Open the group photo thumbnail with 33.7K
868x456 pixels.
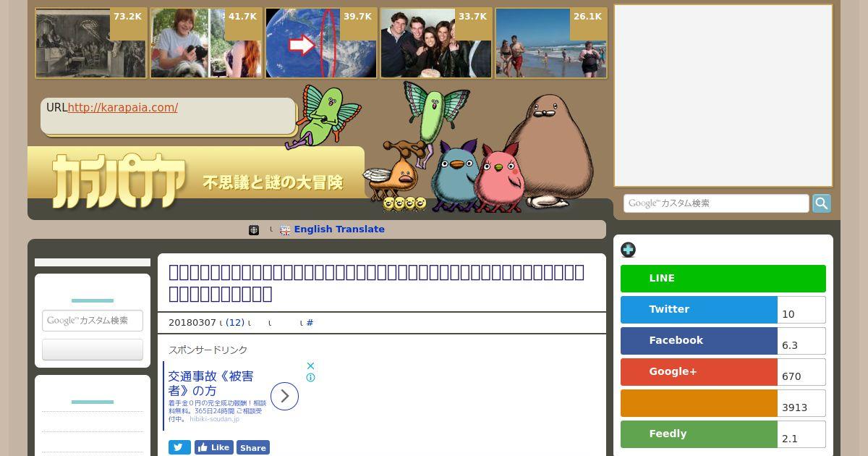436,43
